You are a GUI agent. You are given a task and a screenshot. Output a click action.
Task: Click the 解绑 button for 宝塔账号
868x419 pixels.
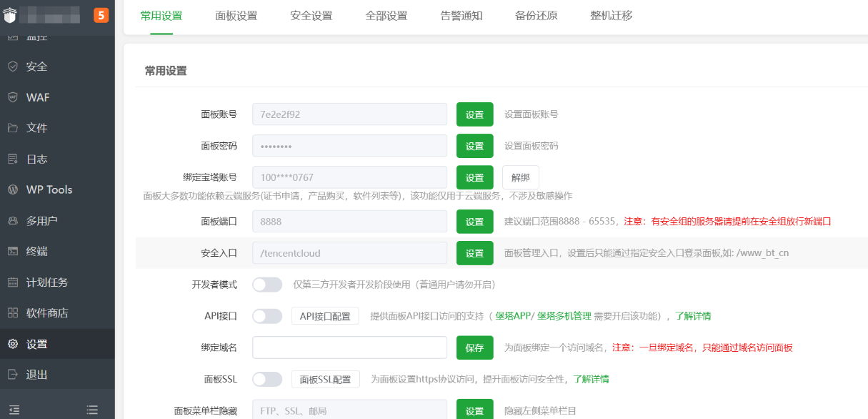click(520, 177)
